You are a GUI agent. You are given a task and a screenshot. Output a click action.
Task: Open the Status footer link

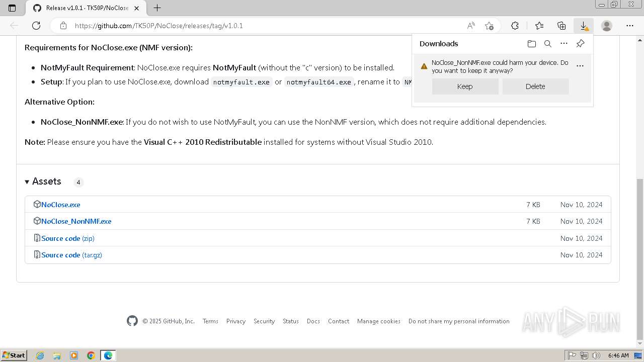(291, 321)
